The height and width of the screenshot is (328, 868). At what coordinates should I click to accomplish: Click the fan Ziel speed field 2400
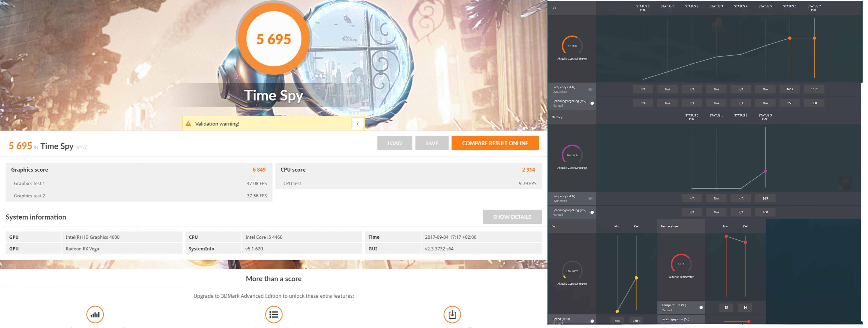click(636, 321)
